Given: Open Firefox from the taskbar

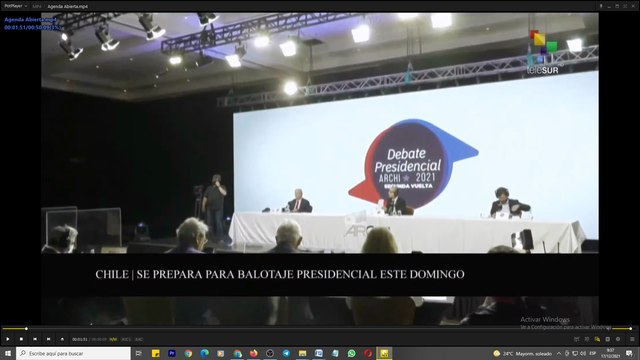Looking at the screenshot, I should tap(253, 353).
